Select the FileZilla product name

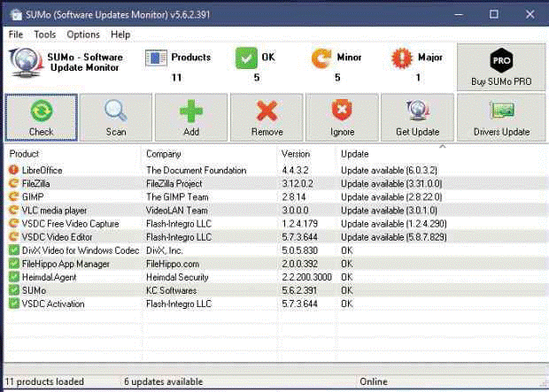coord(35,184)
